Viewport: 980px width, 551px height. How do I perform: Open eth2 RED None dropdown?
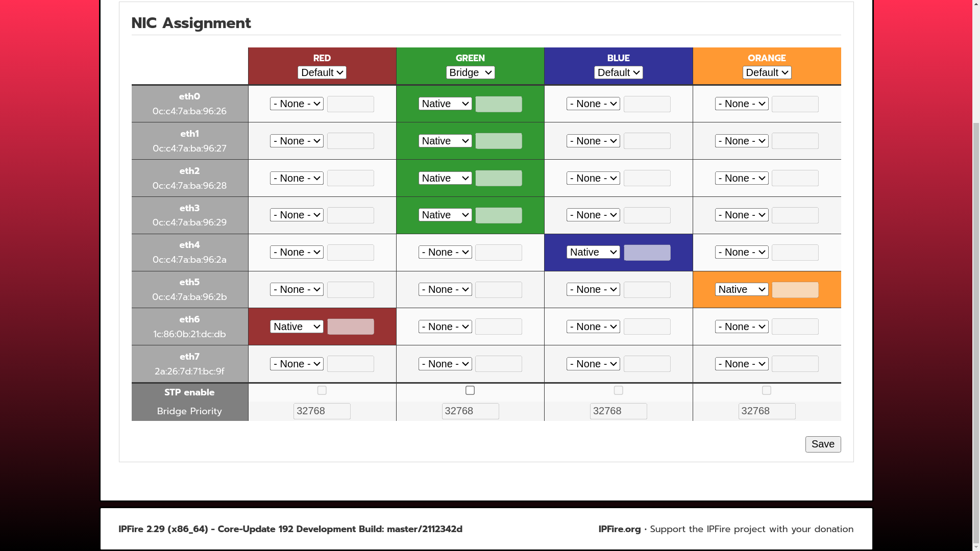pos(297,178)
